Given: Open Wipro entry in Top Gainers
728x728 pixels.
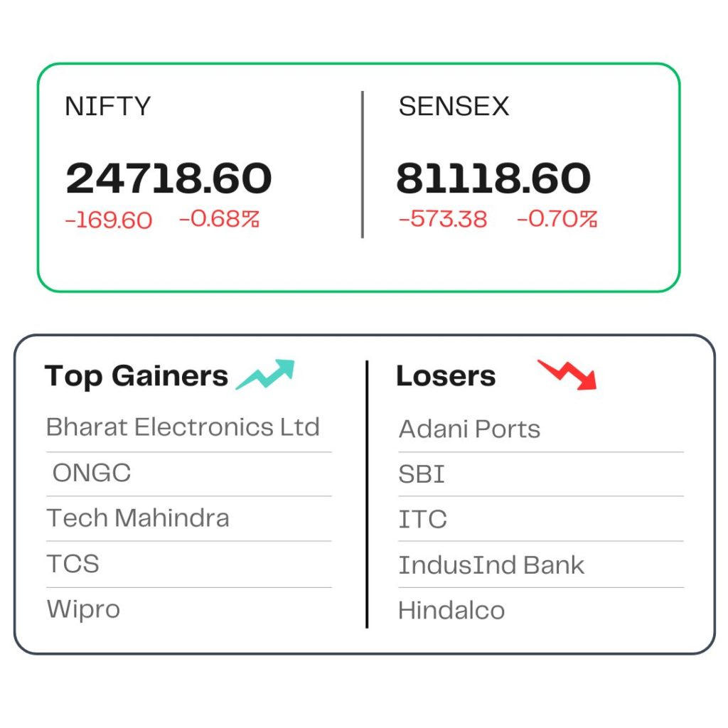Looking at the screenshot, I should (x=84, y=609).
